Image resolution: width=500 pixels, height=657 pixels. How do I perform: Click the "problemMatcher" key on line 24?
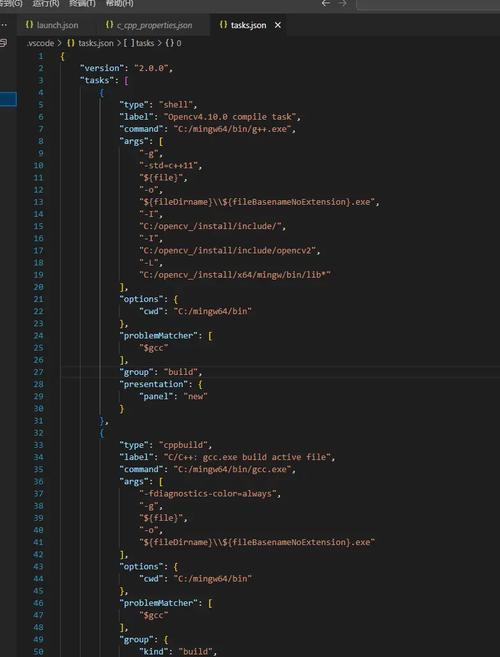(x=158, y=336)
